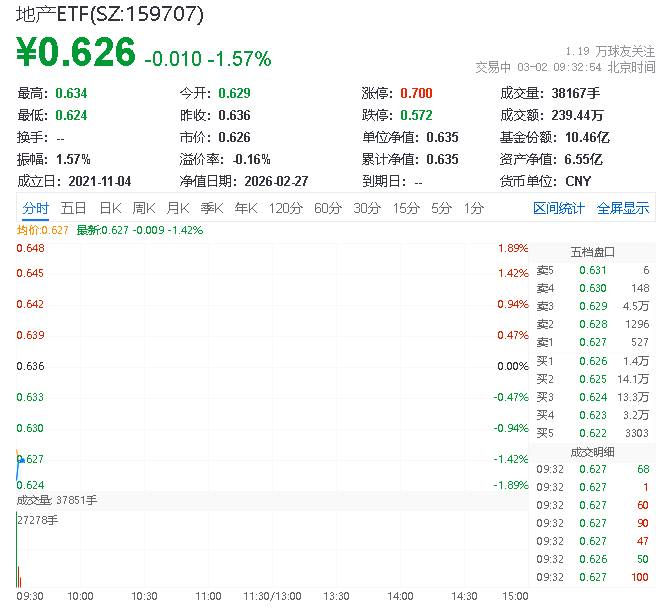Select the 年K chart tab
656x615 pixels.
[x=245, y=208]
